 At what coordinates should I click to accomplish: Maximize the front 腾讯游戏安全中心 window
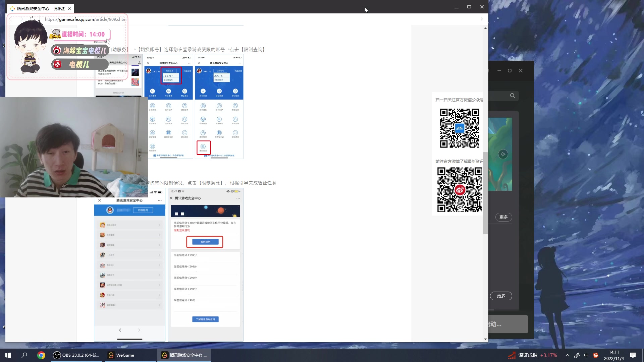tap(469, 7)
